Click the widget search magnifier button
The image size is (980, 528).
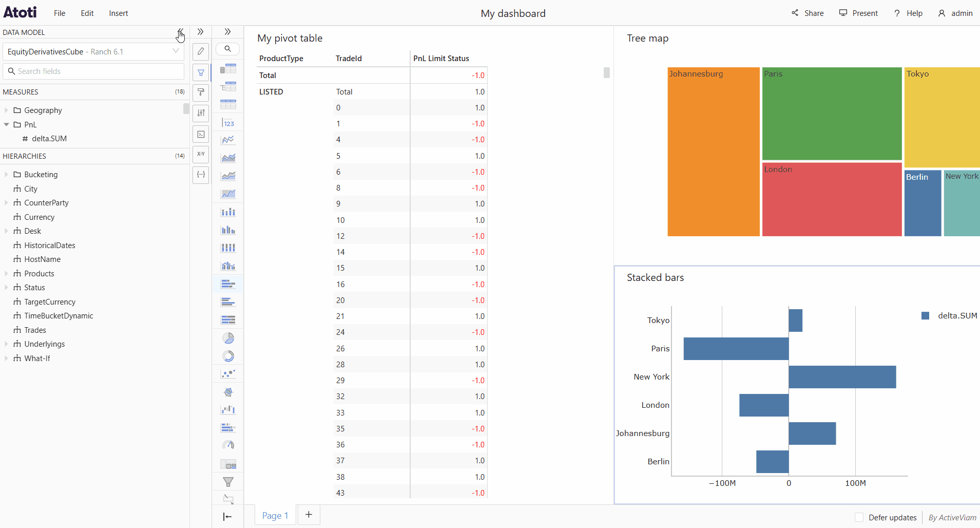pos(228,49)
